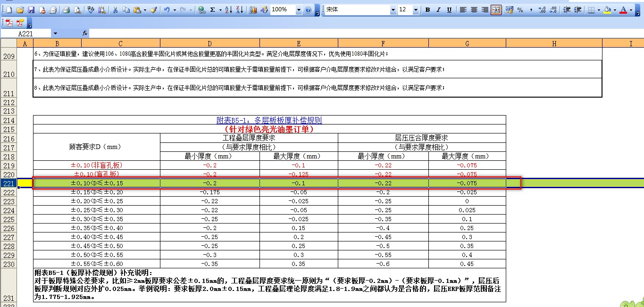644x307 pixels.
Task: Open the Research pane icon
Action: click(101, 10)
